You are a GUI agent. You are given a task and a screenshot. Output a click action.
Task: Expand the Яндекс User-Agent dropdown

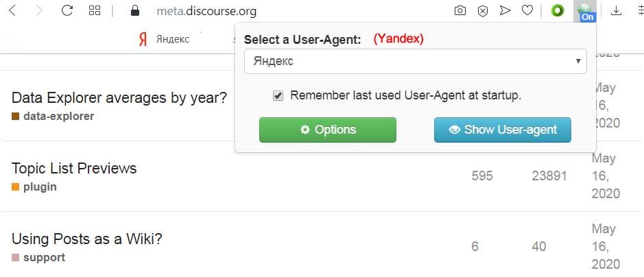coord(415,62)
